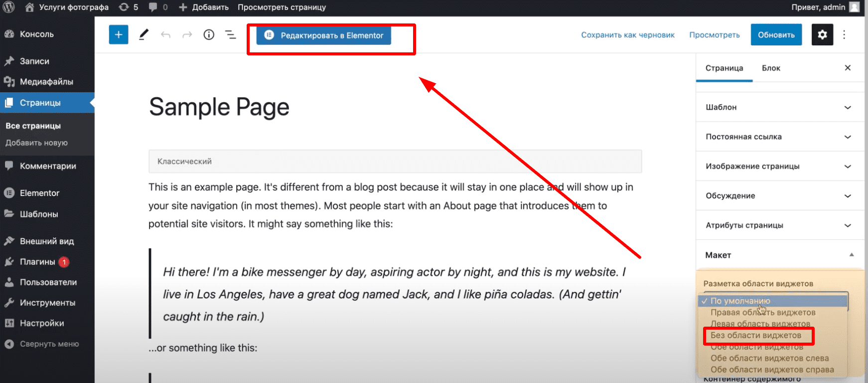Screen dimensions: 868x383
Task: Open 'Записи' in the sidebar
Action: click(x=47, y=61)
